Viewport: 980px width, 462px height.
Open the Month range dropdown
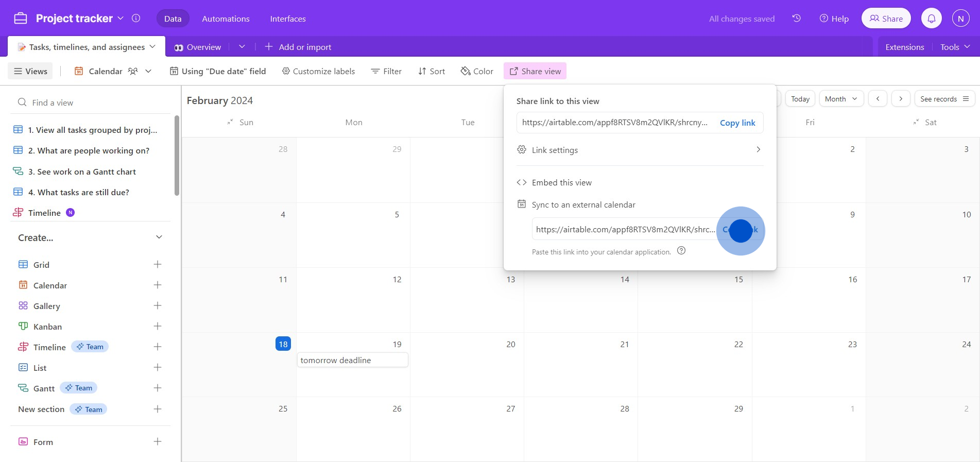click(x=841, y=99)
